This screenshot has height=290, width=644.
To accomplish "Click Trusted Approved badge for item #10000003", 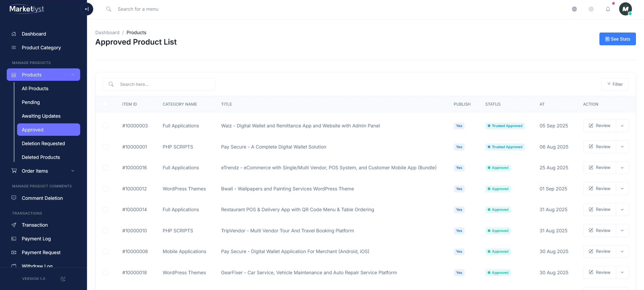I will tap(505, 126).
